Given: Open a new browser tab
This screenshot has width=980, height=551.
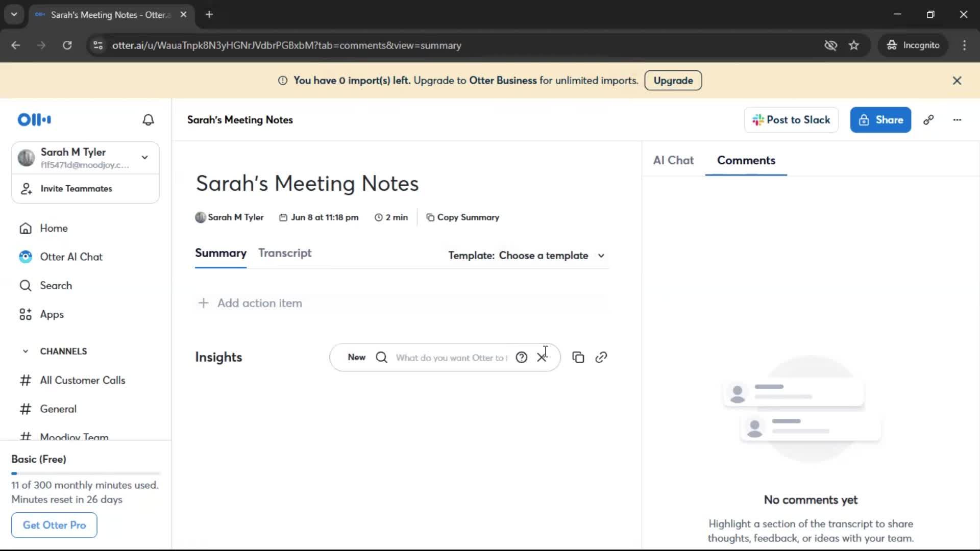Looking at the screenshot, I should click(209, 14).
